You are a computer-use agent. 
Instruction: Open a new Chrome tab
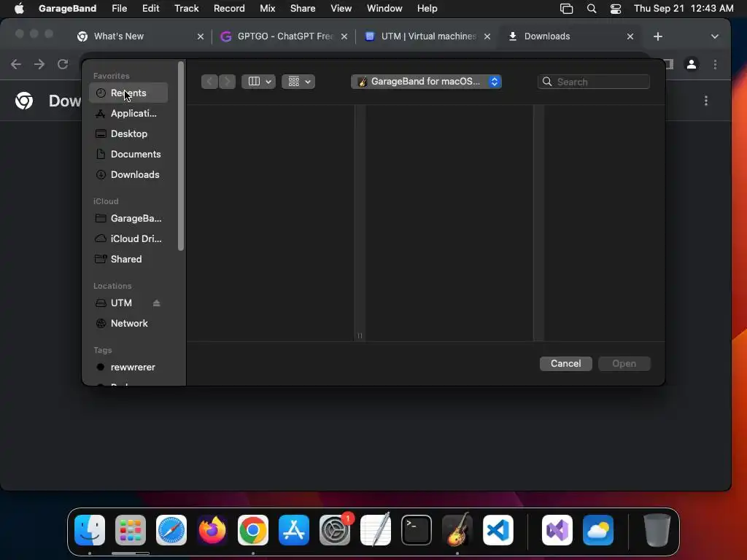pyautogui.click(x=657, y=36)
